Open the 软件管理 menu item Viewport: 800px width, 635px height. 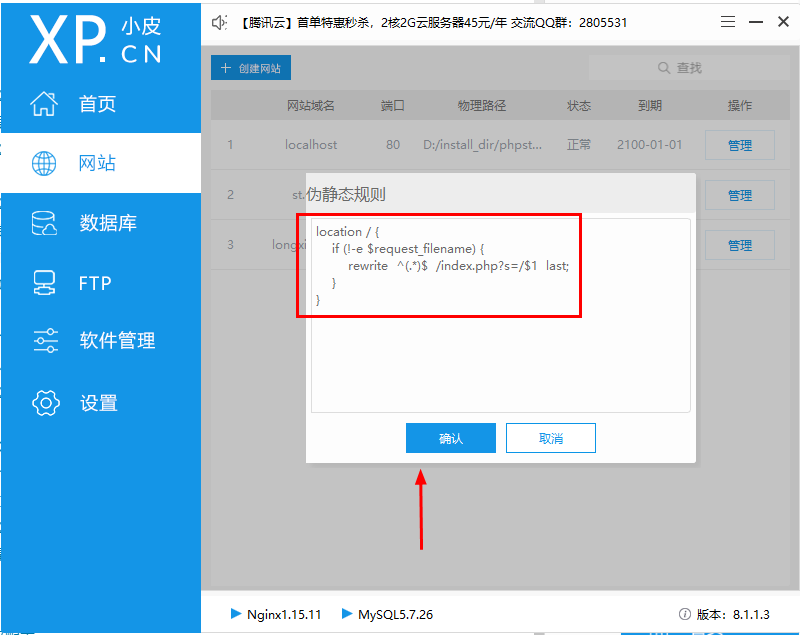[x=101, y=341]
